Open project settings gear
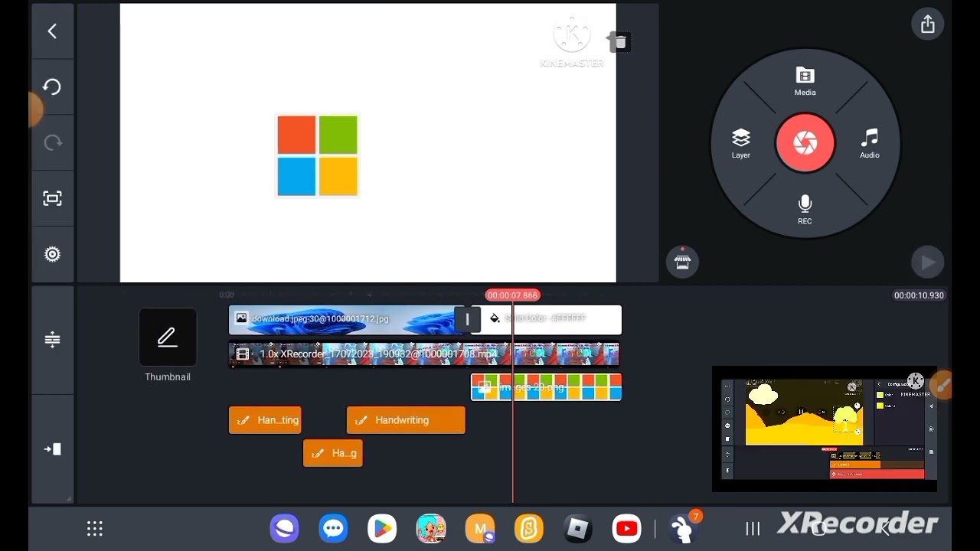980x551 pixels. click(52, 255)
